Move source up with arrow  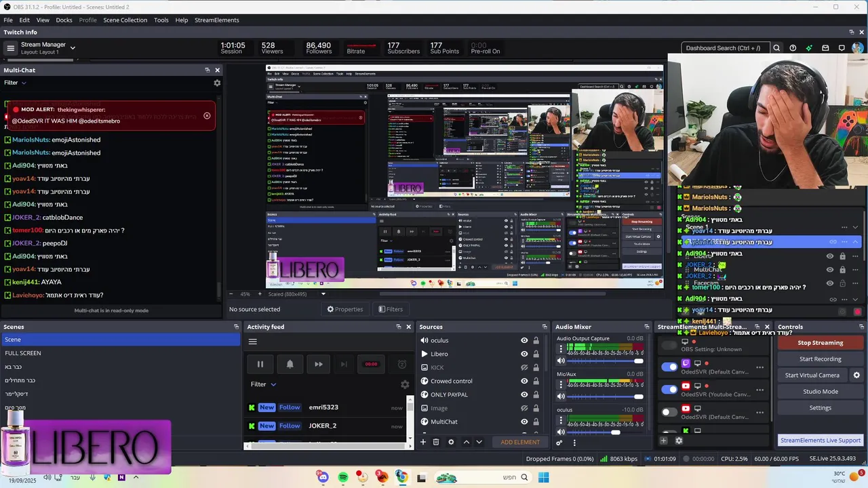466,442
